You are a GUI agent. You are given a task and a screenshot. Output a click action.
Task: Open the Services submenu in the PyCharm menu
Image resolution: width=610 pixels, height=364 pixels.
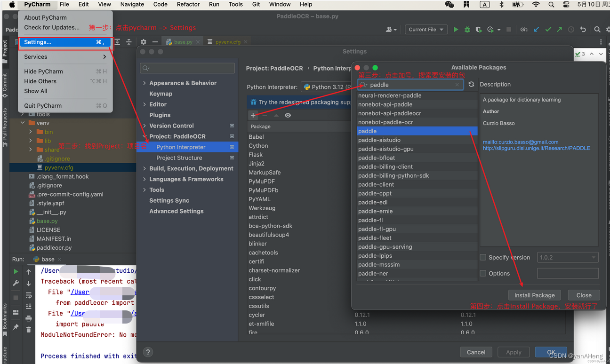pyautogui.click(x=65, y=57)
